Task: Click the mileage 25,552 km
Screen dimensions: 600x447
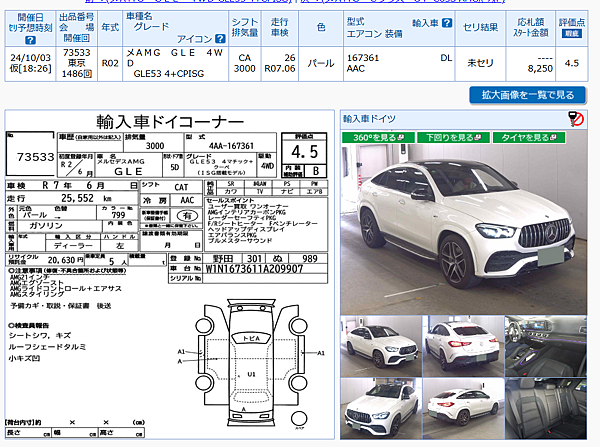Action: point(86,198)
